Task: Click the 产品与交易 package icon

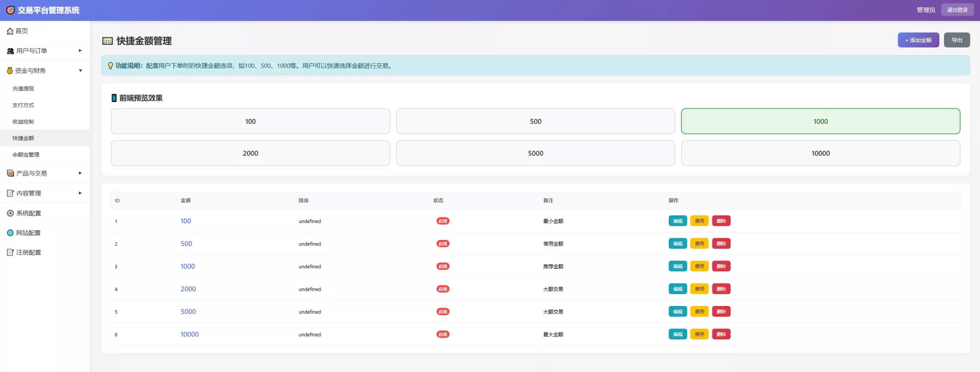Action: coord(11,173)
